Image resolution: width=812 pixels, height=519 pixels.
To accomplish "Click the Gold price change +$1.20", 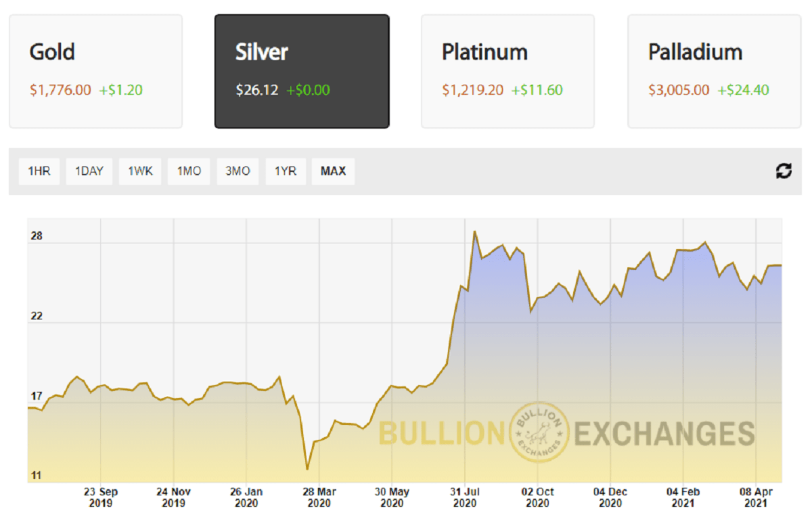I will click(x=121, y=90).
